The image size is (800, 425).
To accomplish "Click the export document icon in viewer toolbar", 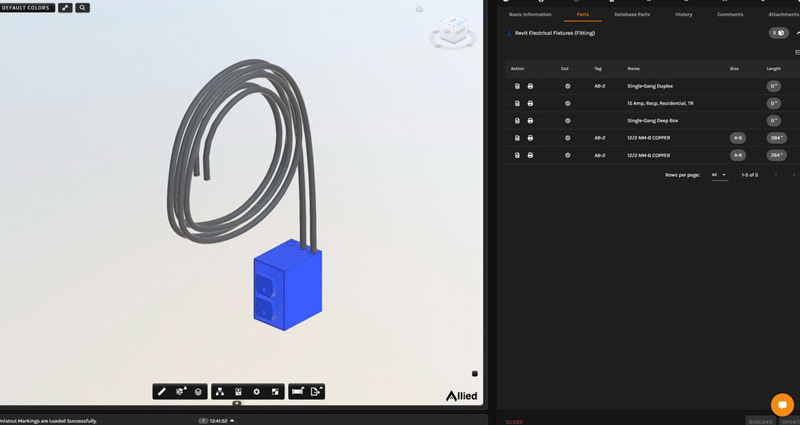I will click(316, 391).
